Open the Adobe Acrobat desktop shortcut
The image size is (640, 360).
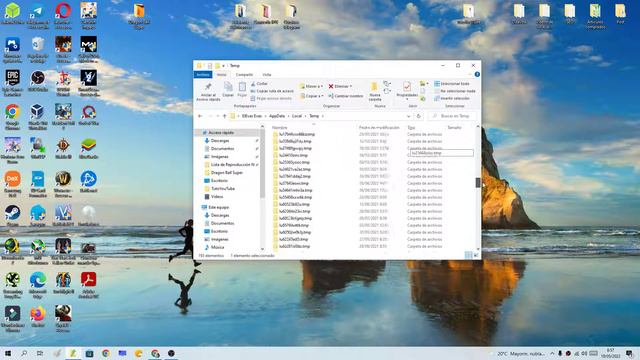(89, 285)
